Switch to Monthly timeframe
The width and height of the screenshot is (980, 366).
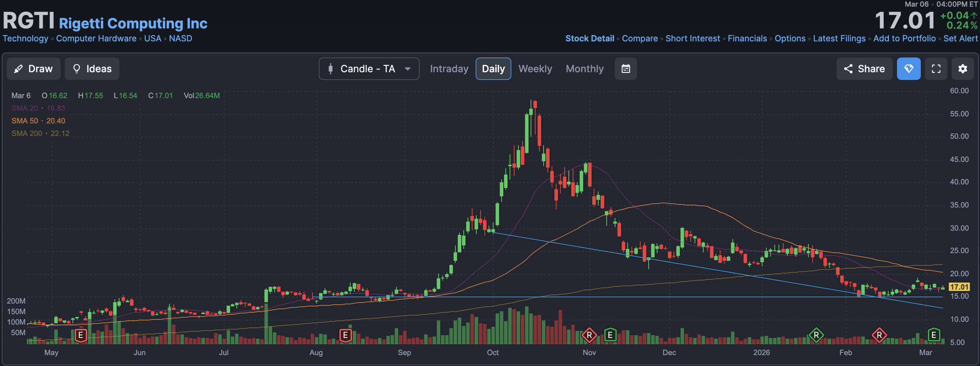coord(584,69)
